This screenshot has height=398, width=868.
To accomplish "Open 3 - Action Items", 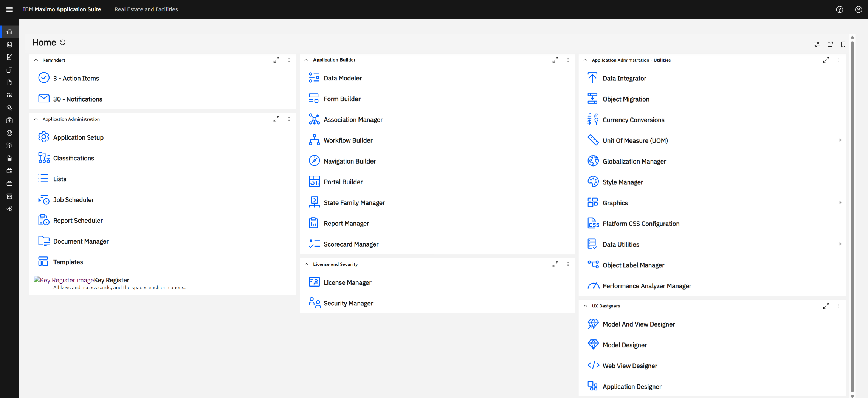I will point(76,78).
